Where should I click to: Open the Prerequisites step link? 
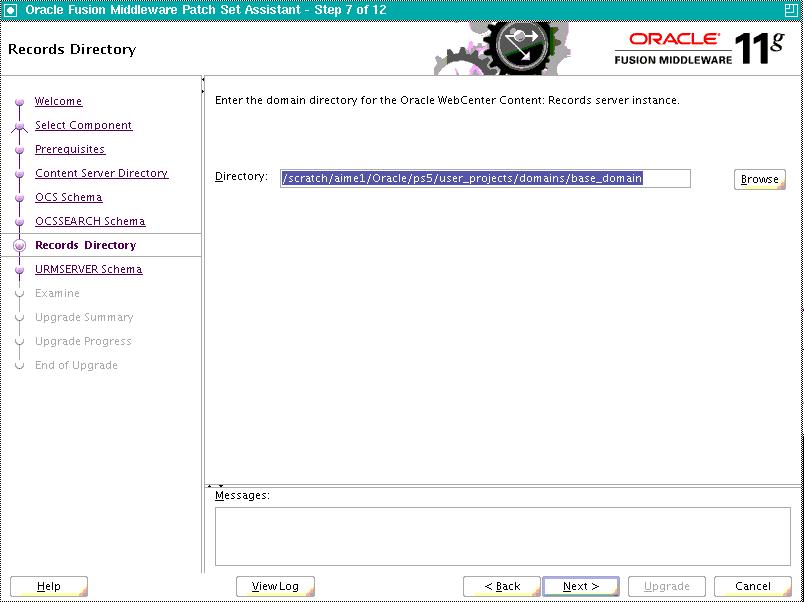(x=70, y=149)
